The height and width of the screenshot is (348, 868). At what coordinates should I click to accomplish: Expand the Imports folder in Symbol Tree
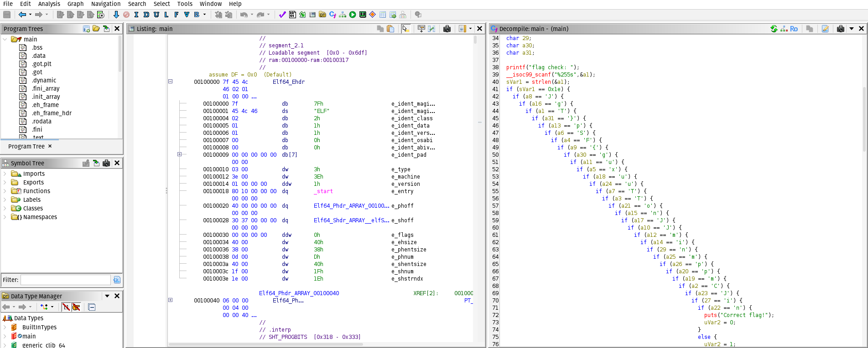tap(5, 174)
